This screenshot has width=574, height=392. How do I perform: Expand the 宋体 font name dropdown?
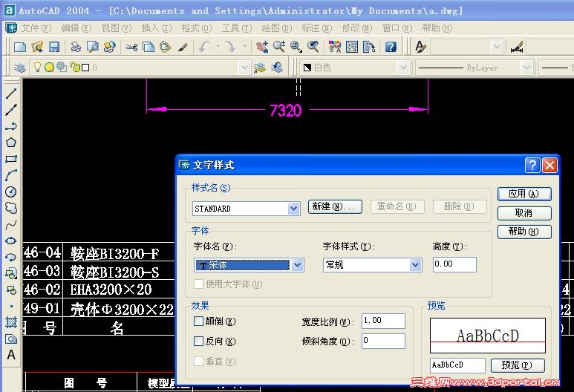pos(298,265)
